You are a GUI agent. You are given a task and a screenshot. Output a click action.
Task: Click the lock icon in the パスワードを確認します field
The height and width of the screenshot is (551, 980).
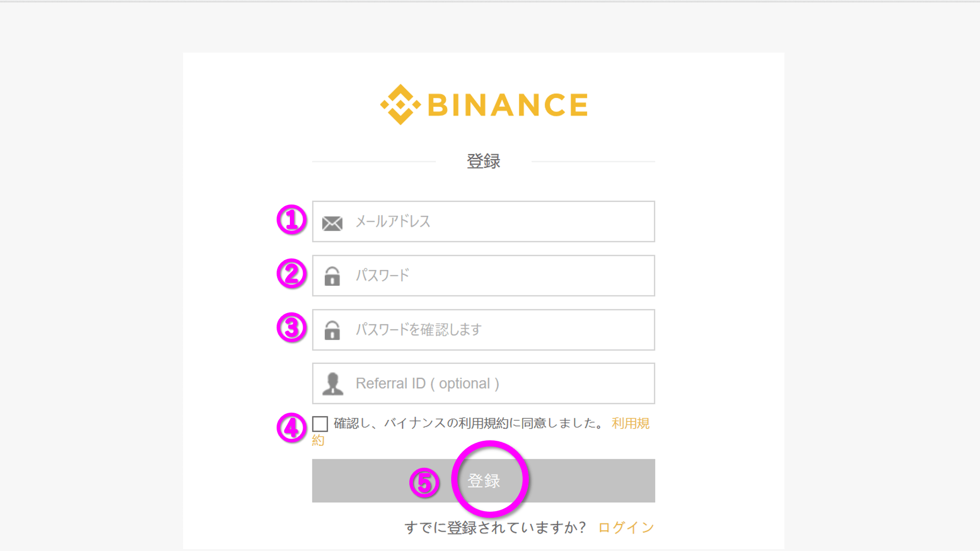(332, 330)
